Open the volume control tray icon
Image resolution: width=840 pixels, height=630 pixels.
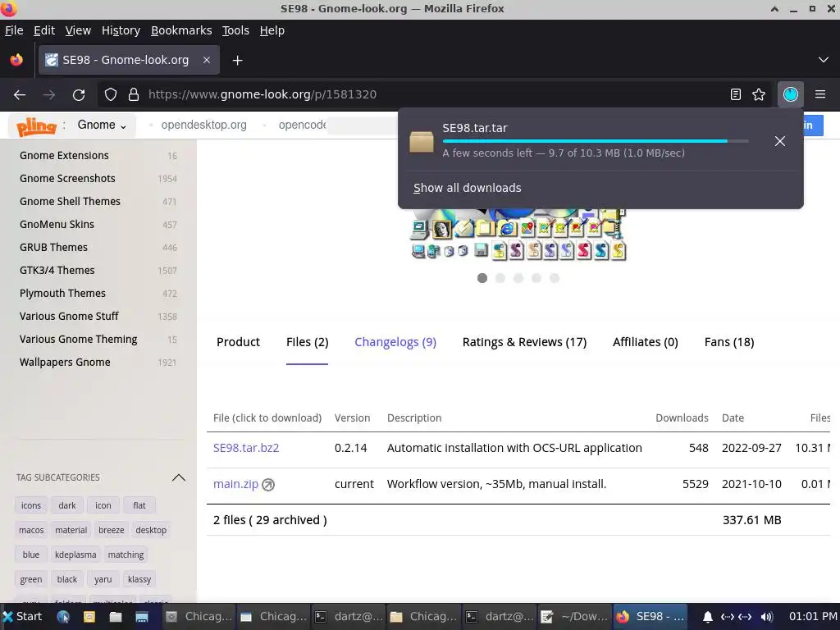pos(767,617)
